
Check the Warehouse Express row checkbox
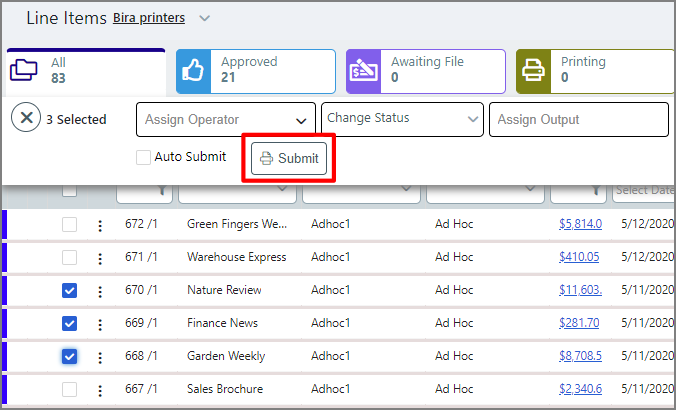tap(69, 258)
